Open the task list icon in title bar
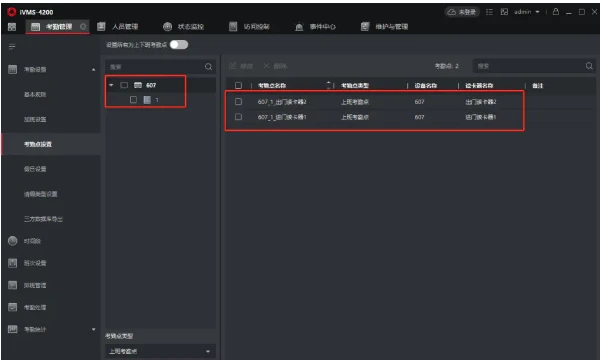600x360 pixels. (489, 12)
